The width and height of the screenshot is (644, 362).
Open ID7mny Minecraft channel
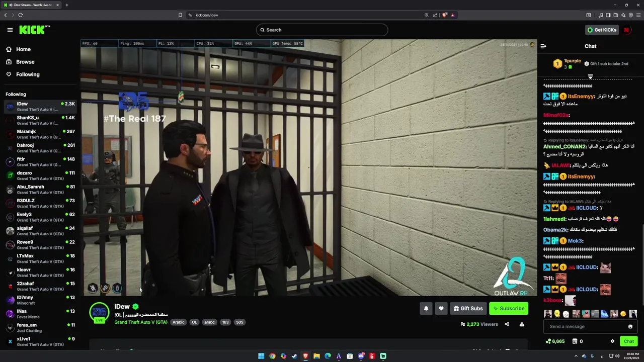40,300
